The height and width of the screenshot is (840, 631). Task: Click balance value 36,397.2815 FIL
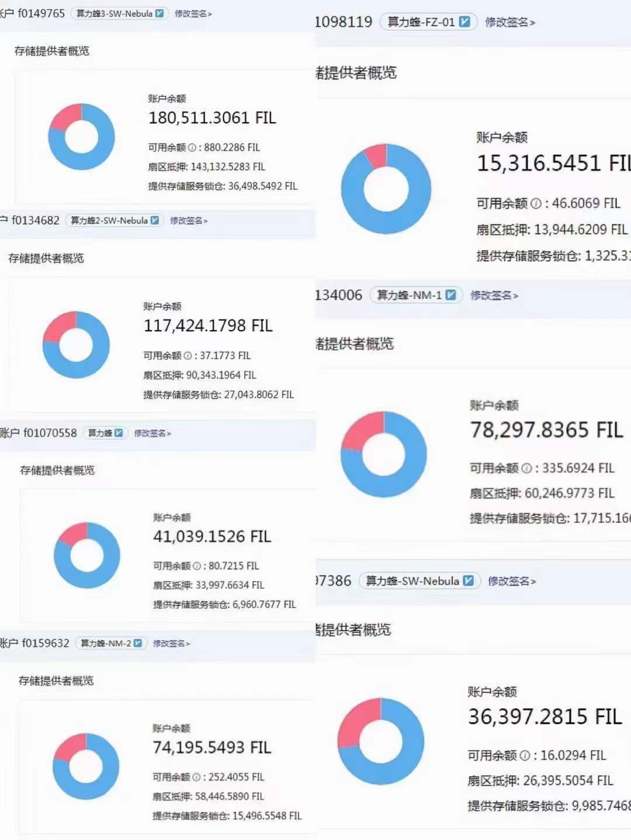545,716
